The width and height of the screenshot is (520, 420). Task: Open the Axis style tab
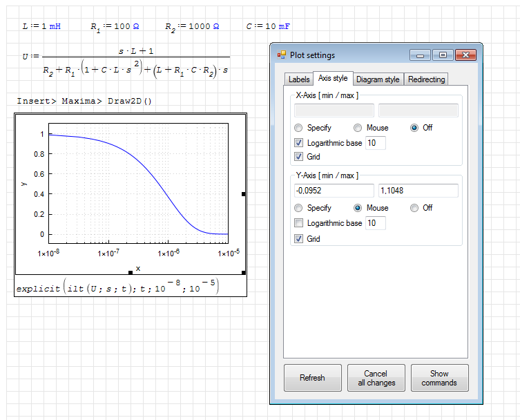pyautogui.click(x=333, y=79)
